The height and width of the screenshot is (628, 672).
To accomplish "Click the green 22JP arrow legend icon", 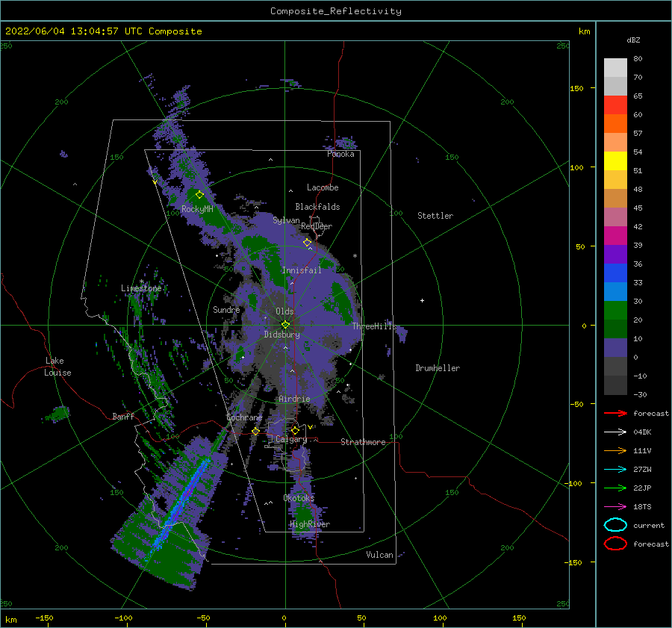I will coord(615,488).
